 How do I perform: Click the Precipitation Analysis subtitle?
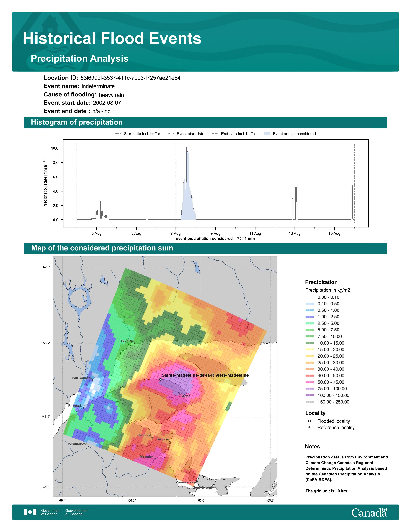(x=80, y=59)
